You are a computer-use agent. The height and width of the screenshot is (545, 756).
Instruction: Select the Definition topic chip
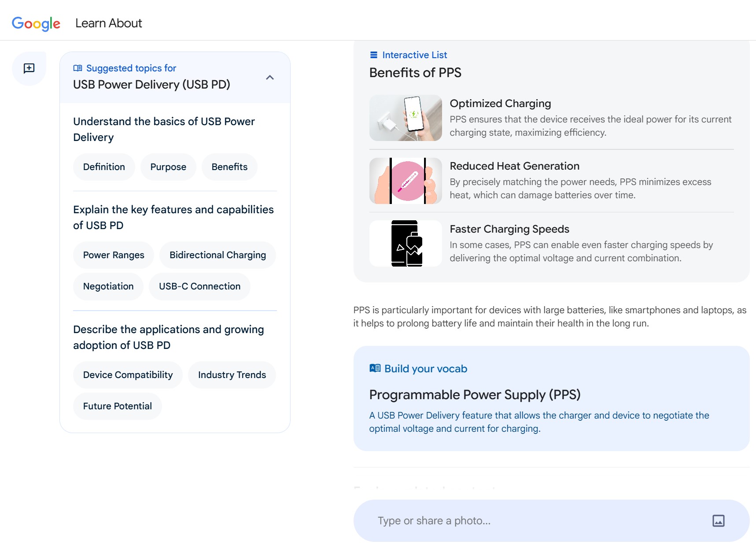tap(104, 167)
